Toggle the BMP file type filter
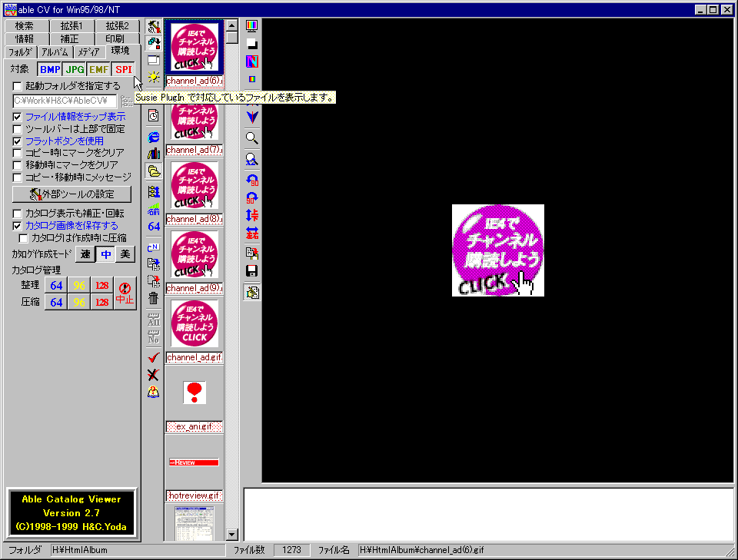The width and height of the screenshot is (738, 560). (50, 70)
